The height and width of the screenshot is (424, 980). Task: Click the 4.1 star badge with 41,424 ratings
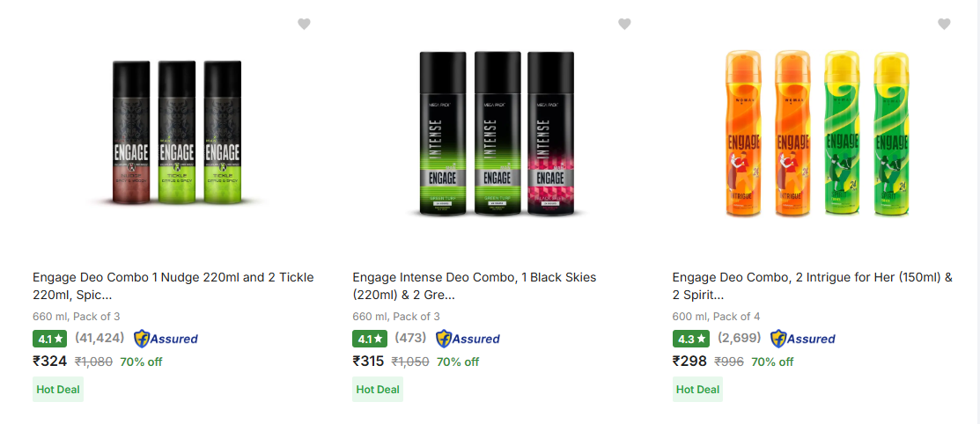coord(49,339)
